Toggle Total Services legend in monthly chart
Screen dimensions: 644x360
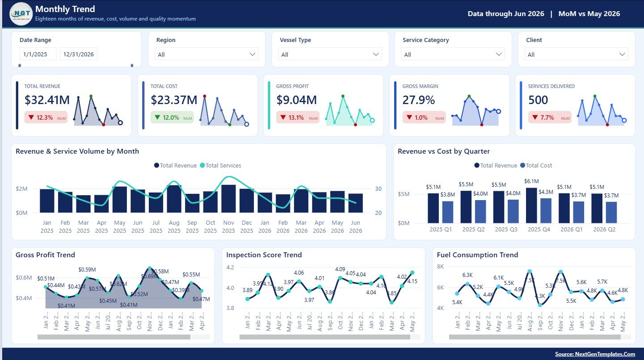tap(220, 165)
